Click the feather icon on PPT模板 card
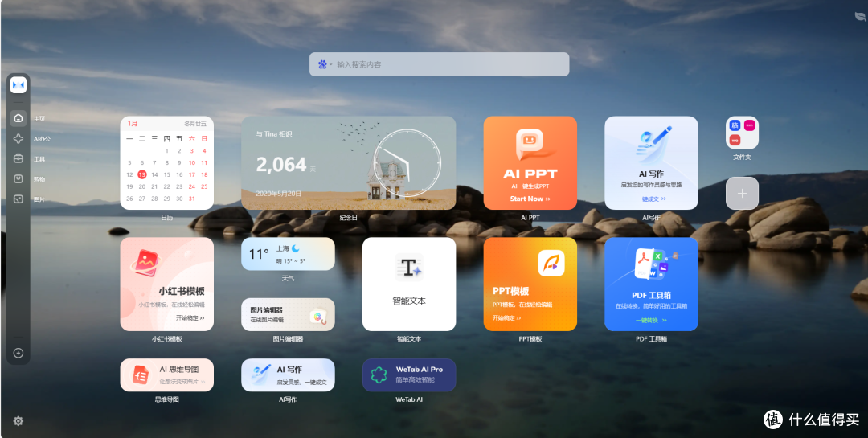 point(551,263)
